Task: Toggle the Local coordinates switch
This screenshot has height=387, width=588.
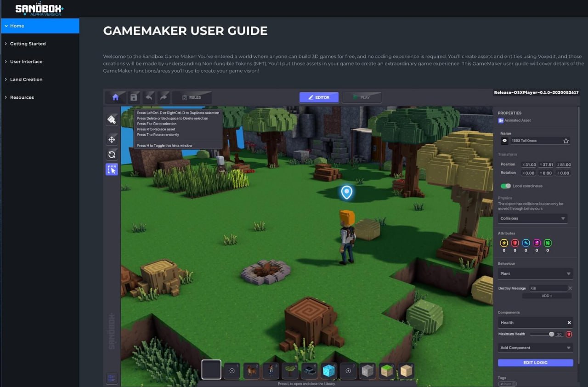Action: (x=505, y=186)
